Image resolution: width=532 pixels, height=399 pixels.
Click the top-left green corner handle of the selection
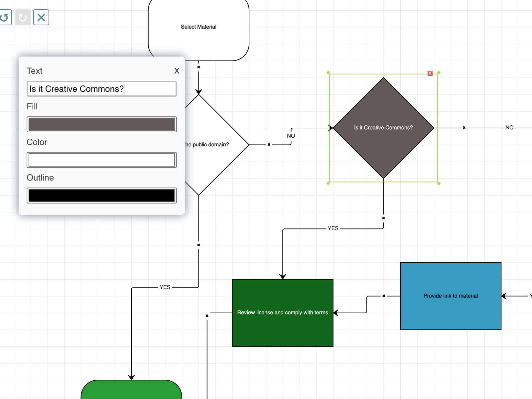pos(328,72)
